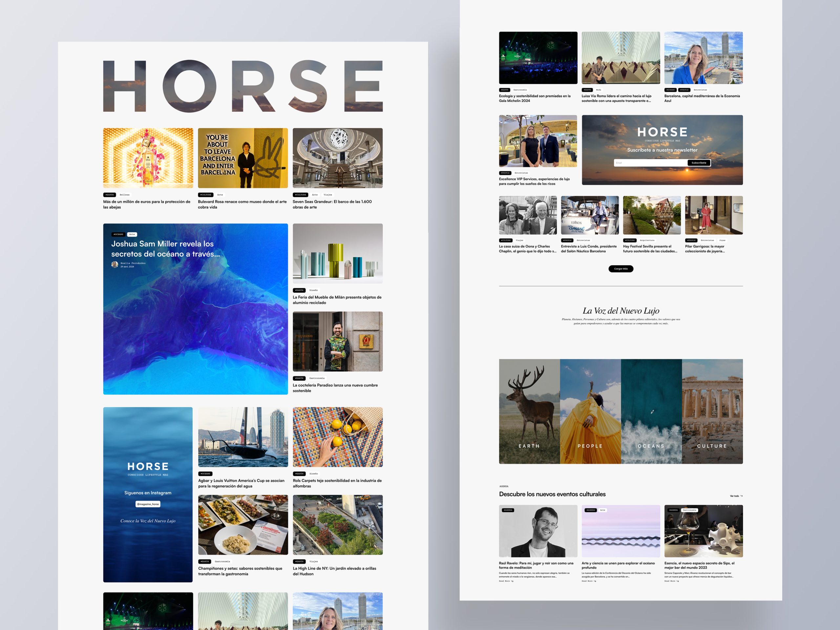Open the Excellence VIP Services couple photo
The height and width of the screenshot is (630, 840).
(538, 141)
